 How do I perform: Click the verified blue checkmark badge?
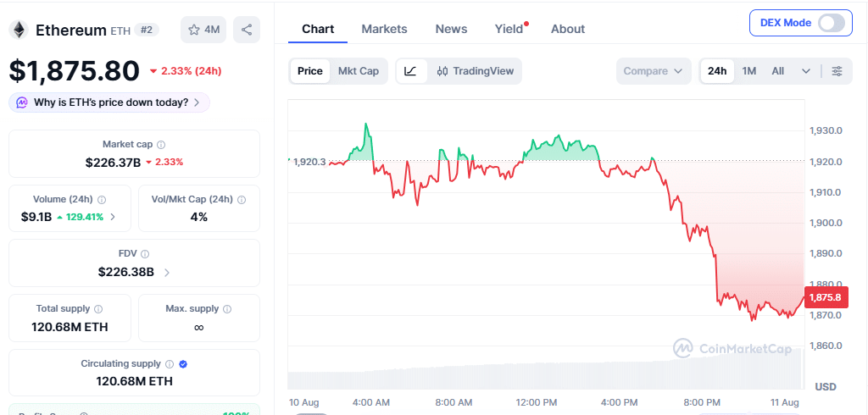tap(184, 364)
